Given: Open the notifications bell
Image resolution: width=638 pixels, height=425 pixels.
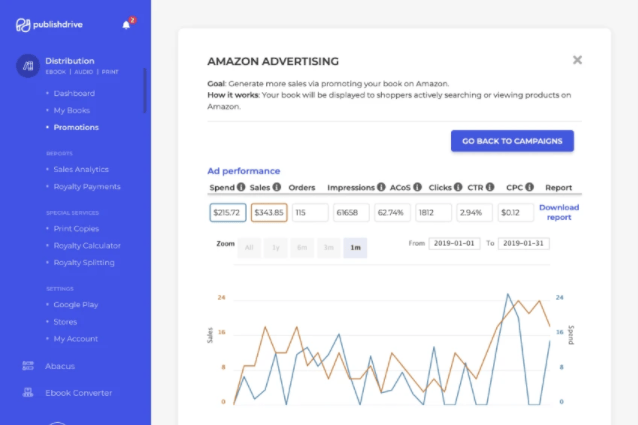Looking at the screenshot, I should tap(127, 25).
